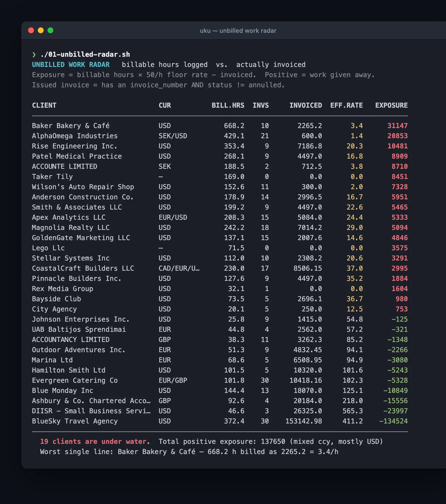The width and height of the screenshot is (446, 504).
Task: Select 'Rex Media Group' client name
Action: tap(63, 289)
